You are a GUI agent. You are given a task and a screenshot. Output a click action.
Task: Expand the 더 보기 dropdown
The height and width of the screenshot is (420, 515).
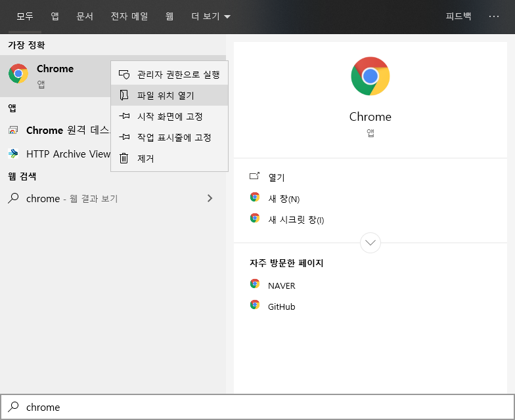coord(211,16)
